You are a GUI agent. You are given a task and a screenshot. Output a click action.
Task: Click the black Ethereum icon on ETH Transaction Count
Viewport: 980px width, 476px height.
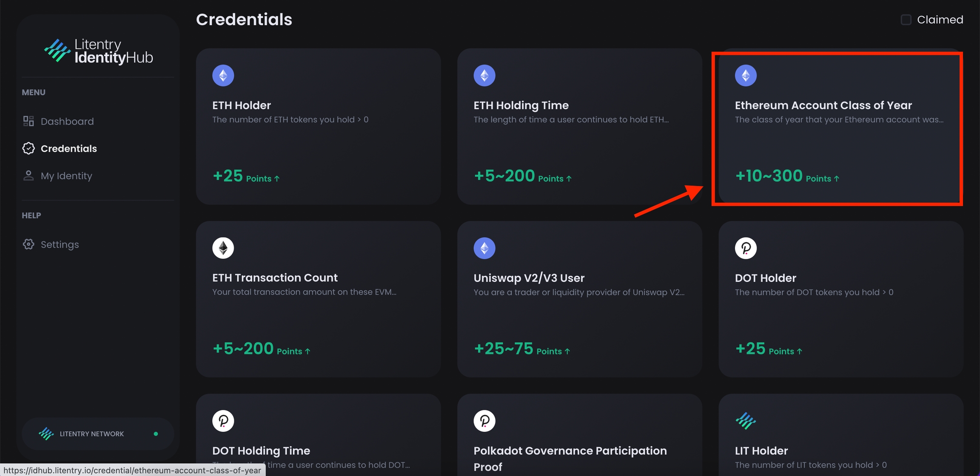223,248
